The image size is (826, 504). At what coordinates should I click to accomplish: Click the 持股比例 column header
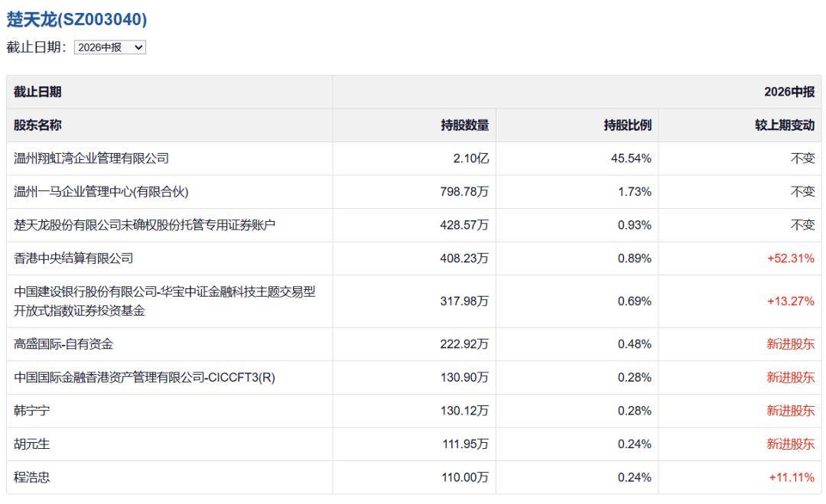coord(627,125)
